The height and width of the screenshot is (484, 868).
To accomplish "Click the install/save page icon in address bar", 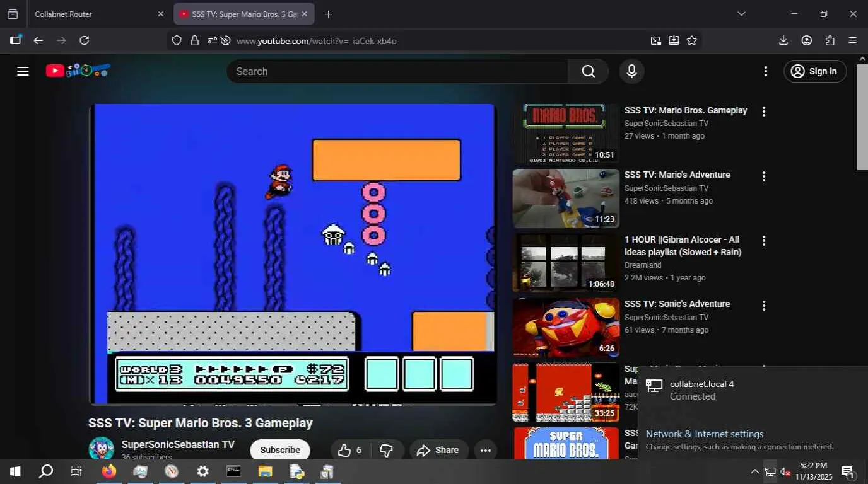I will [x=674, y=41].
